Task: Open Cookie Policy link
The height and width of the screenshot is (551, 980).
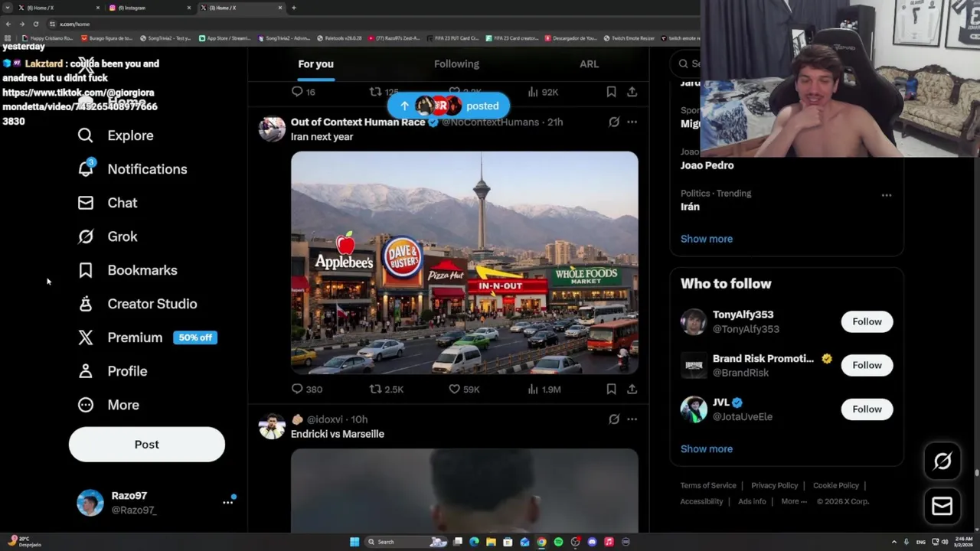Action: click(836, 485)
